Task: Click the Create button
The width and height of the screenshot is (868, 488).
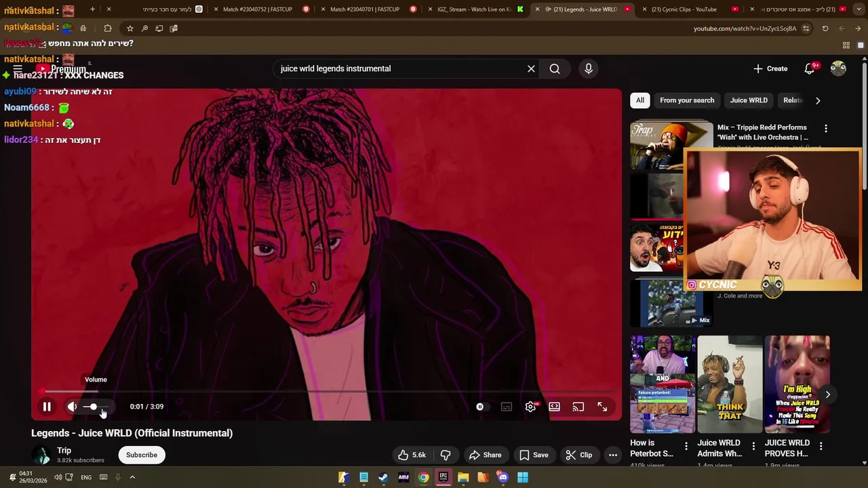Action: [x=770, y=68]
